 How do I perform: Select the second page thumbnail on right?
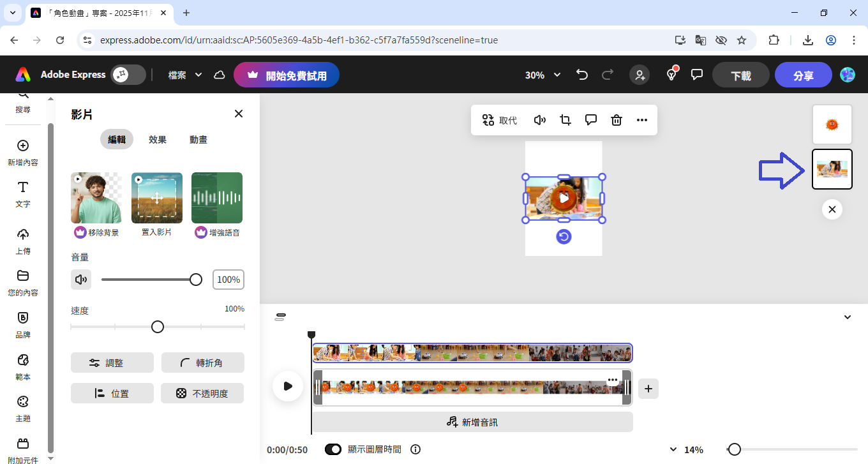pos(832,169)
